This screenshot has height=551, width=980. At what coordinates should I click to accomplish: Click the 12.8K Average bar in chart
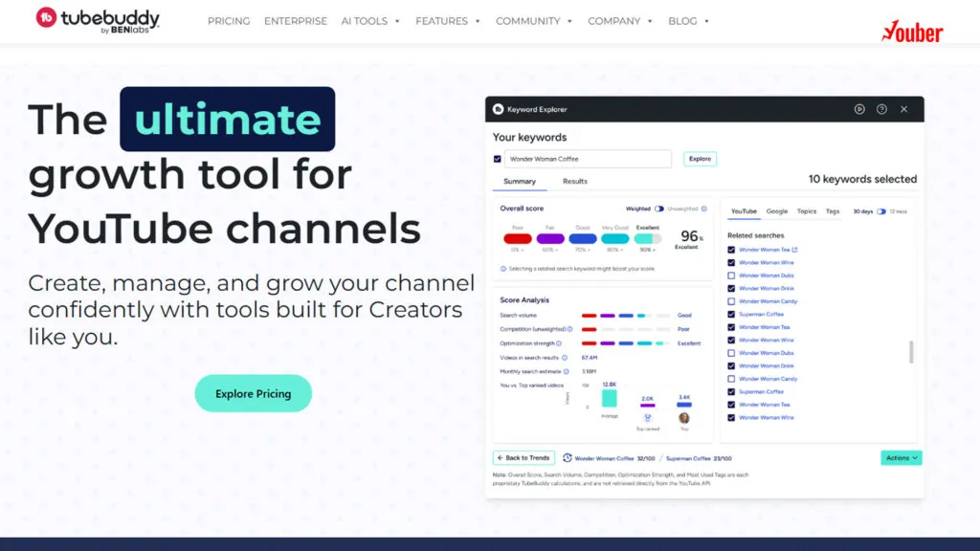[610, 398]
